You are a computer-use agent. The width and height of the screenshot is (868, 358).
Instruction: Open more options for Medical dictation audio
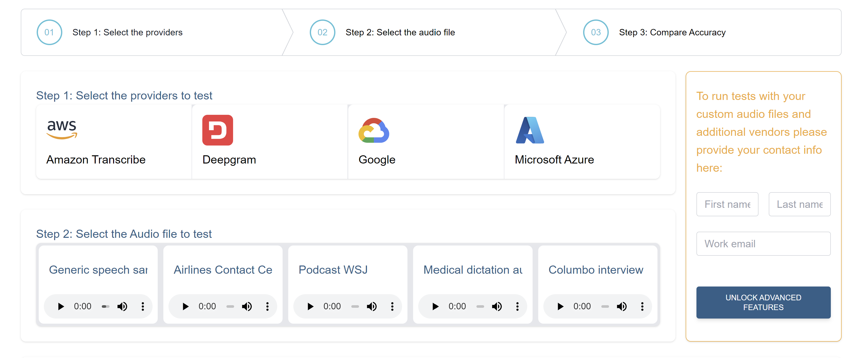517,306
